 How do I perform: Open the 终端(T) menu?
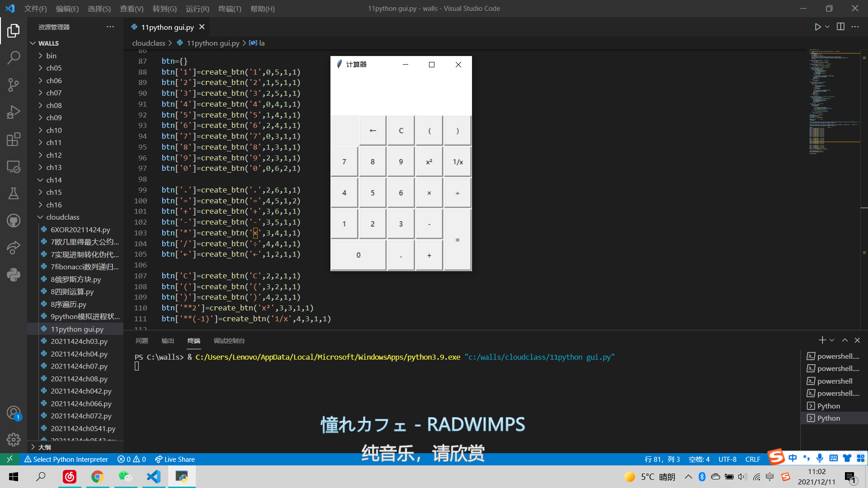pyautogui.click(x=230, y=9)
